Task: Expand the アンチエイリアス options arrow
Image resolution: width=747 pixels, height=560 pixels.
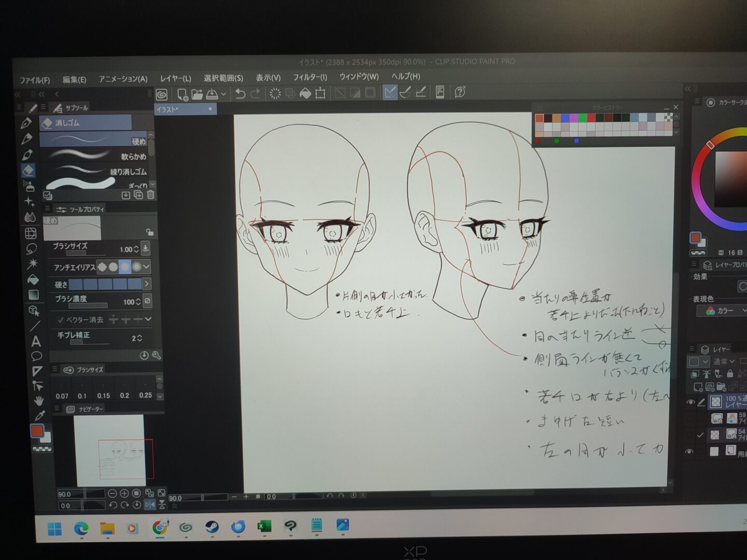Action: tap(147, 267)
